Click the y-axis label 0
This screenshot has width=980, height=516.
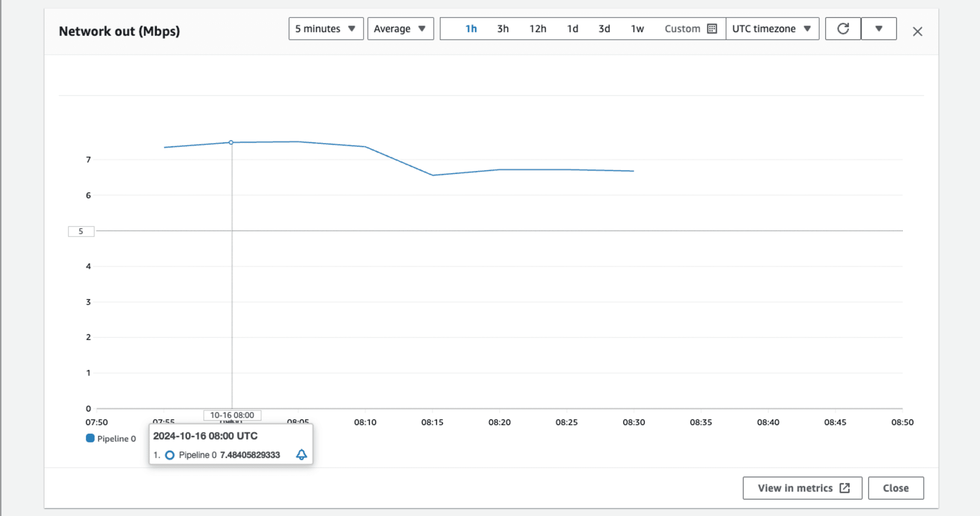click(x=88, y=408)
